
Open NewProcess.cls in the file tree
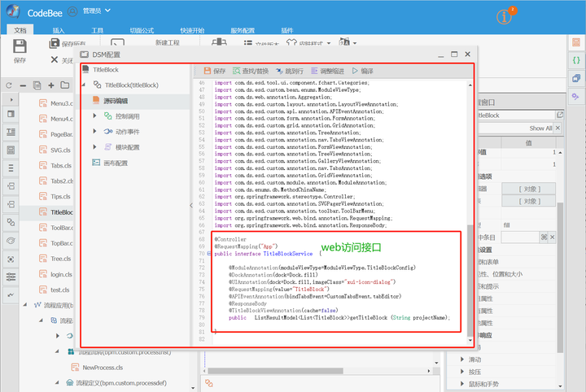click(97, 368)
